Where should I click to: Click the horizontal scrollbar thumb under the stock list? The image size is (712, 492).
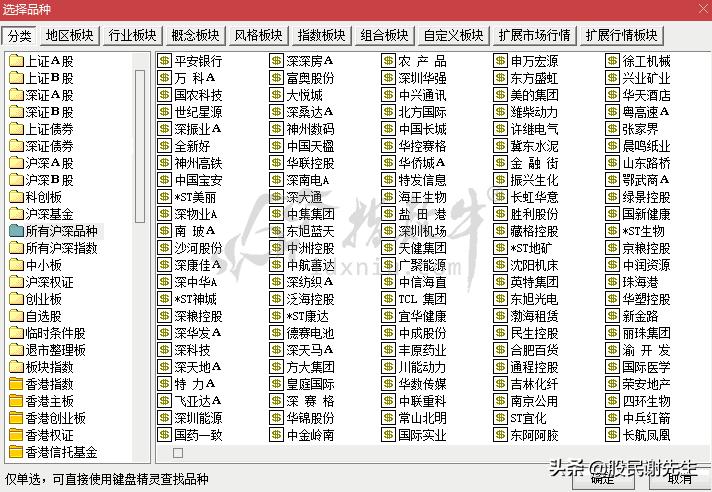coord(178,453)
